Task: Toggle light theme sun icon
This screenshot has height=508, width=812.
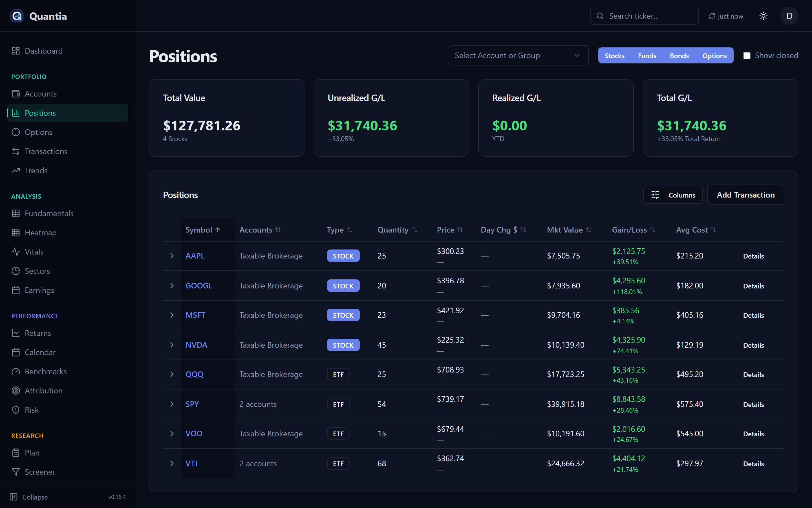Action: [x=763, y=16]
